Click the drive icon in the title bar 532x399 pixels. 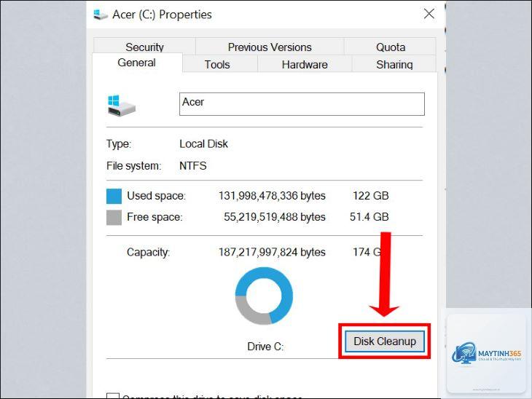click(101, 15)
